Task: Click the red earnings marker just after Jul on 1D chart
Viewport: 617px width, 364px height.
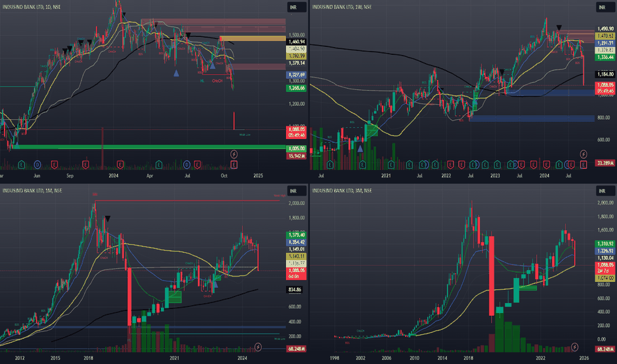Action: (197, 165)
